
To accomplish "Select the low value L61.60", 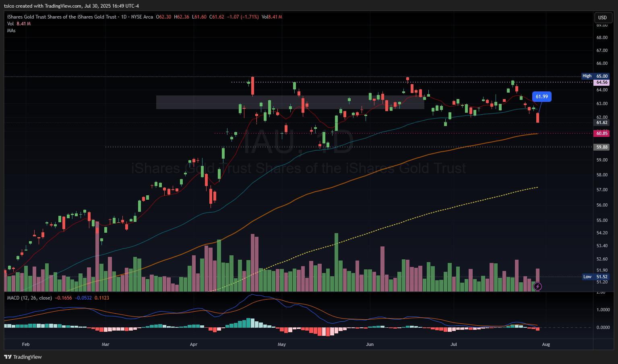I will tap(199, 17).
